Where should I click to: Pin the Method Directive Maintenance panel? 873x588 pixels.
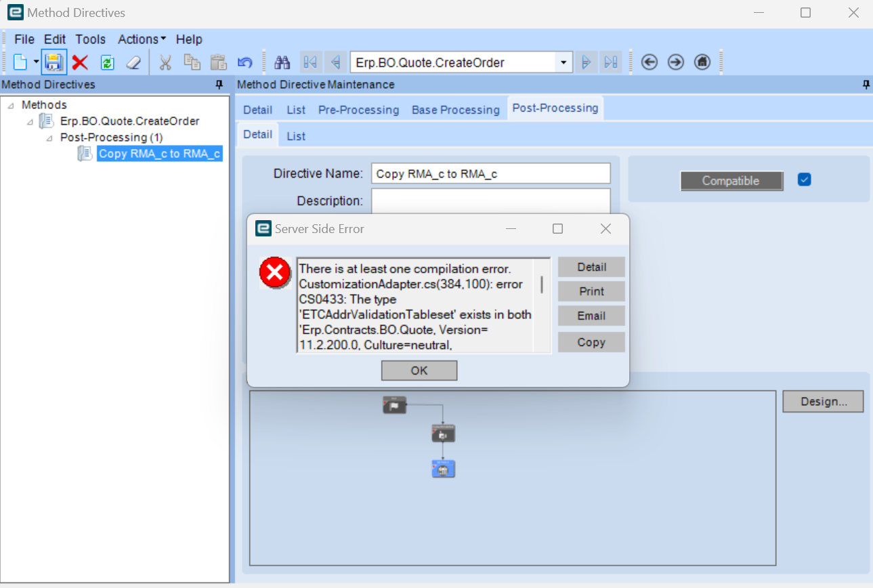pos(865,84)
